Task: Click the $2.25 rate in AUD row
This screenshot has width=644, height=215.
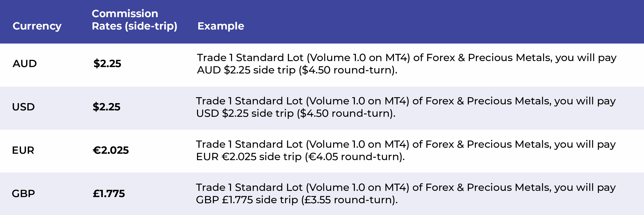Action: point(107,64)
